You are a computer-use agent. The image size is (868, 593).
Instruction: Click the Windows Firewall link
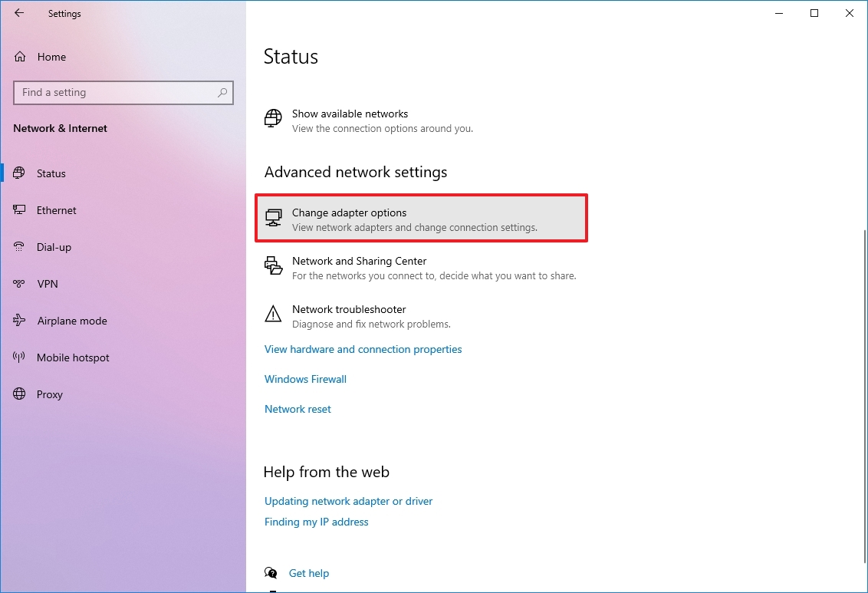pos(304,379)
